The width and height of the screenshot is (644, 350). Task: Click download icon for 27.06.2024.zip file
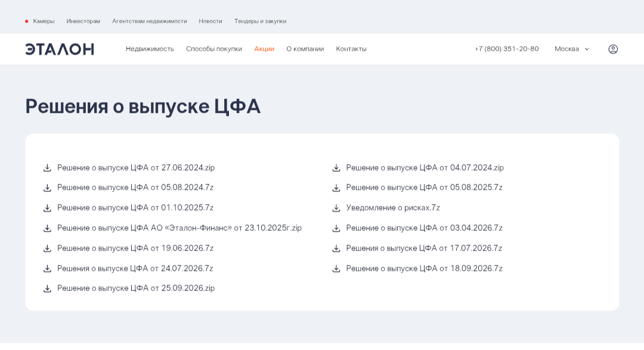[x=47, y=168]
